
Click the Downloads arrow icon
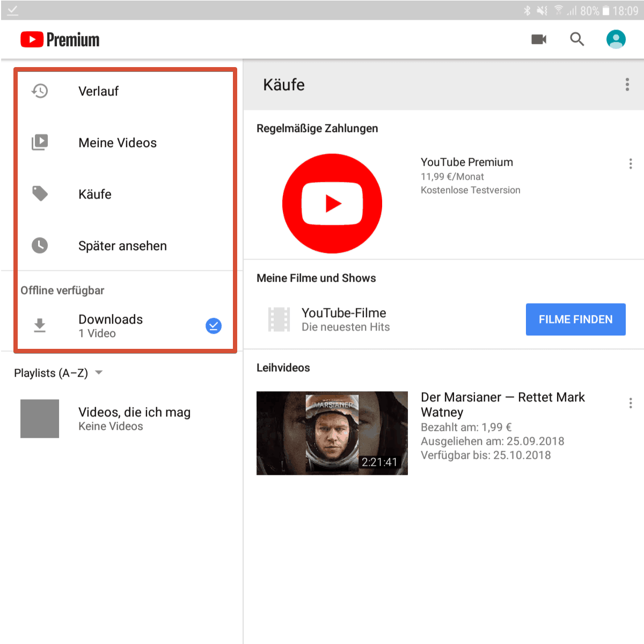click(x=40, y=326)
